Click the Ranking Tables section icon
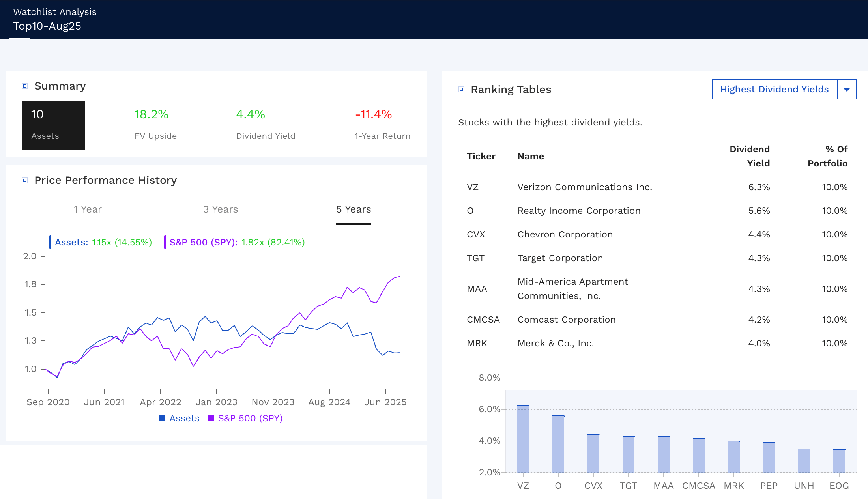868x499 pixels. pos(461,89)
